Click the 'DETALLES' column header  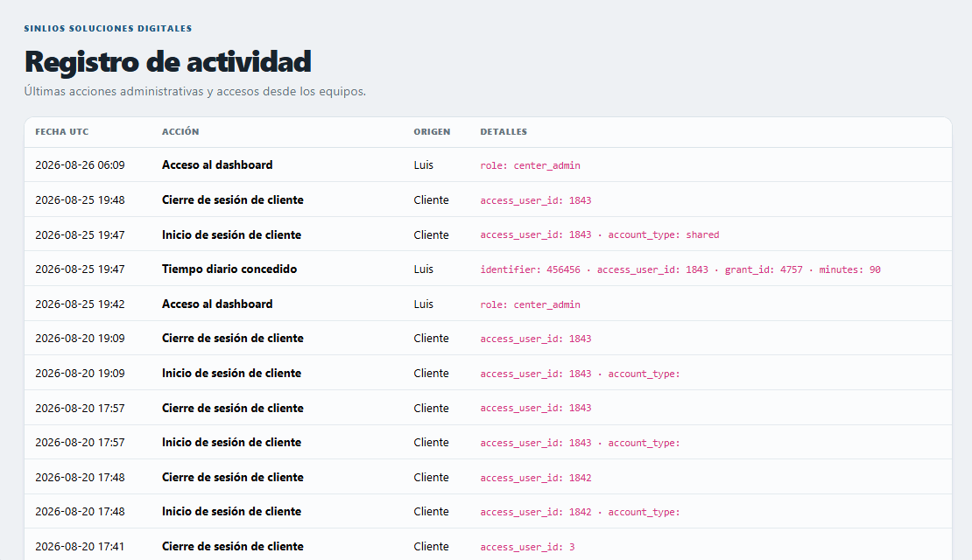click(504, 132)
